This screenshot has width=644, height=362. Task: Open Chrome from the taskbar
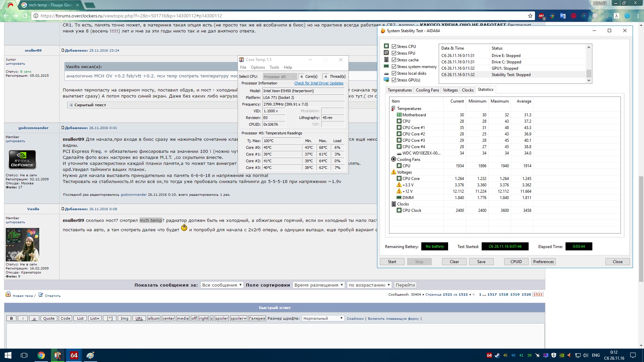click(x=41, y=355)
